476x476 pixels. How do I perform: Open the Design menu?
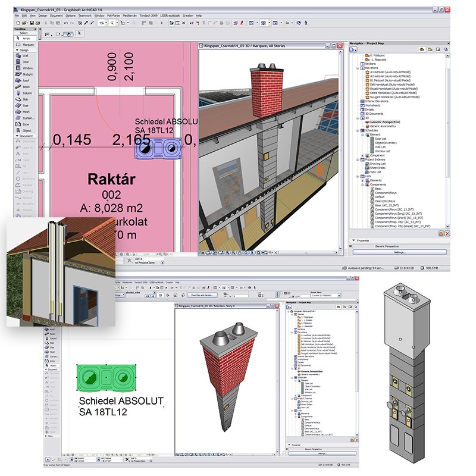pos(42,15)
